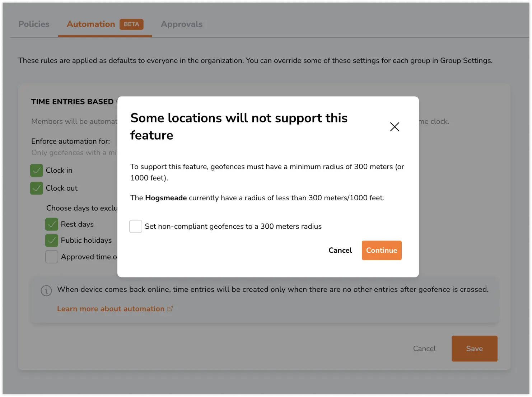Click the Hogsmeade location name
The height and width of the screenshot is (397, 532).
coord(166,198)
